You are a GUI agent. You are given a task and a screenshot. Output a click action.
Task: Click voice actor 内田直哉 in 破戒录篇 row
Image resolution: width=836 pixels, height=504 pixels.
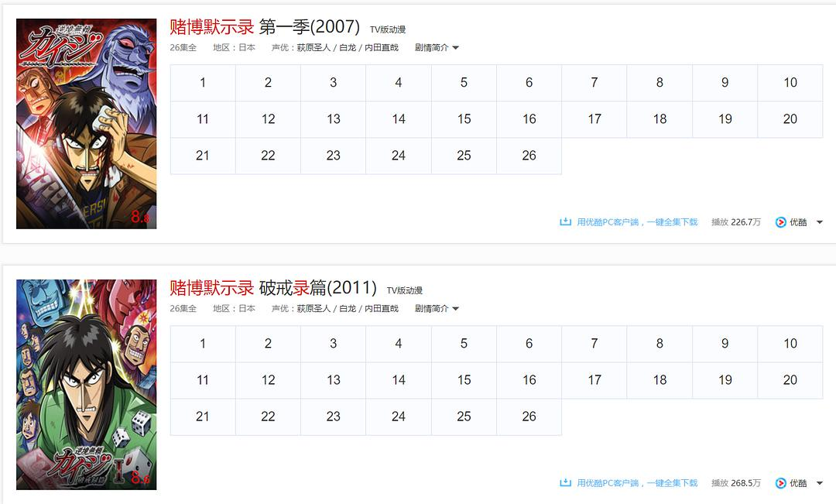coord(381,309)
